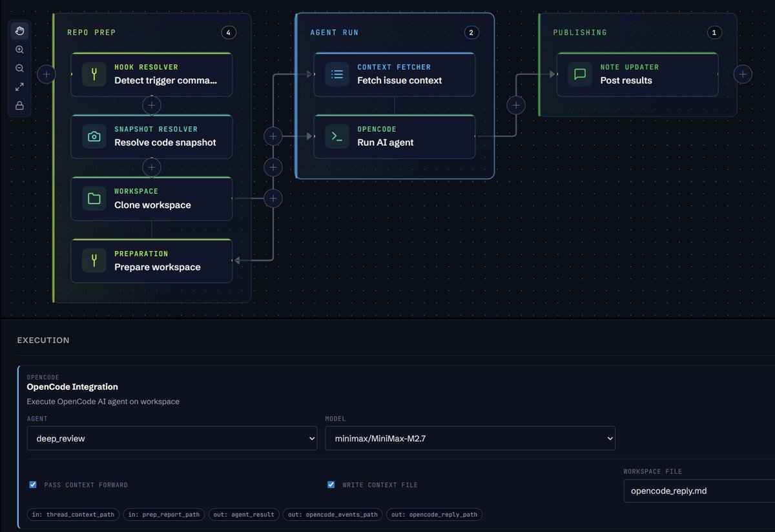The image size is (775, 532).
Task: Click the Snapshot Resolver camera icon
Action: [x=94, y=136]
